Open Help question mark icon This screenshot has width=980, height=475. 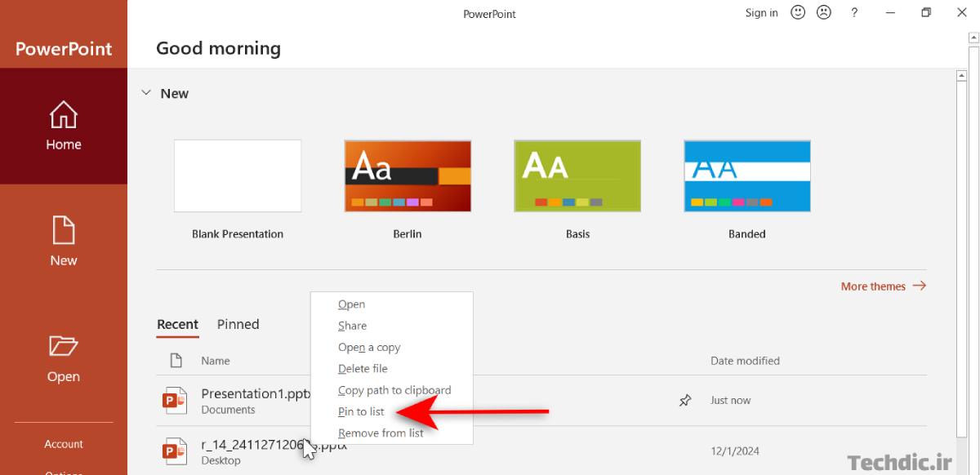854,13
